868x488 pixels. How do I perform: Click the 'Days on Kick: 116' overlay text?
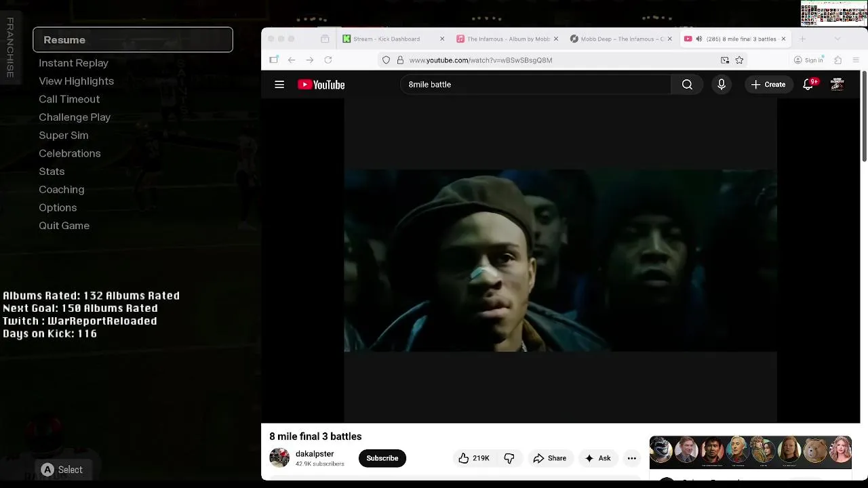[x=50, y=334]
